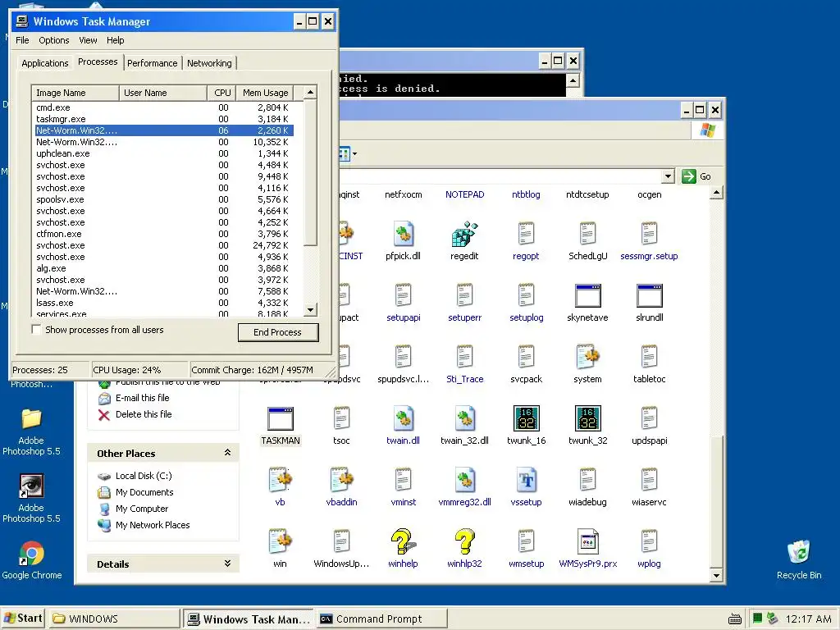Open Local Disk (C:) link
Viewport: 840px width, 630px height.
[x=144, y=476]
